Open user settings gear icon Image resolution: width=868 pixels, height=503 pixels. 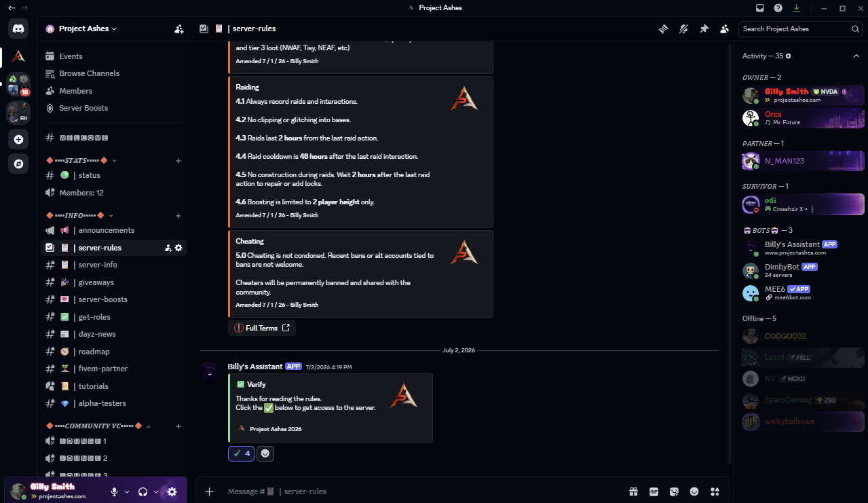point(172,491)
